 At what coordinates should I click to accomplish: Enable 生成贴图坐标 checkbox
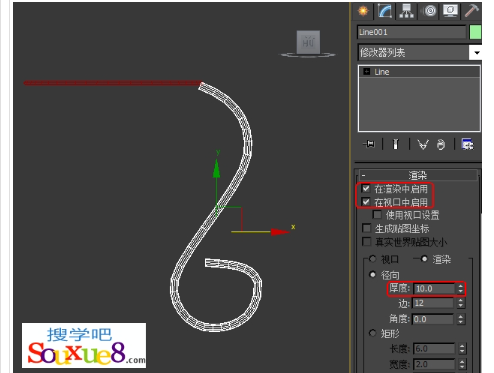point(366,228)
